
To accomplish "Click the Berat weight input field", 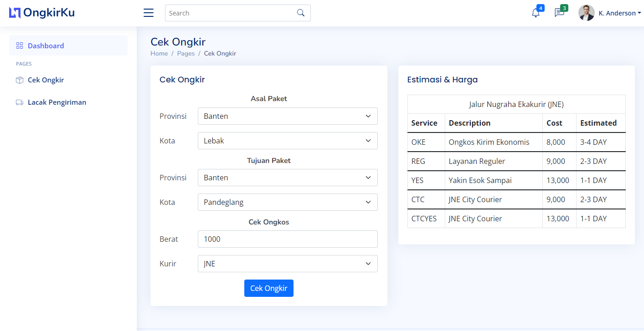I will click(x=288, y=239).
